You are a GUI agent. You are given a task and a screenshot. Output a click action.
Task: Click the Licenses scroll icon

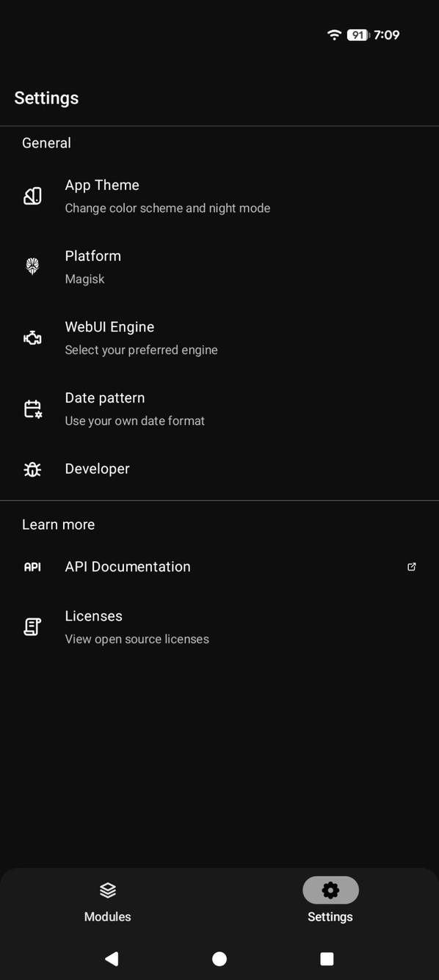pos(32,626)
